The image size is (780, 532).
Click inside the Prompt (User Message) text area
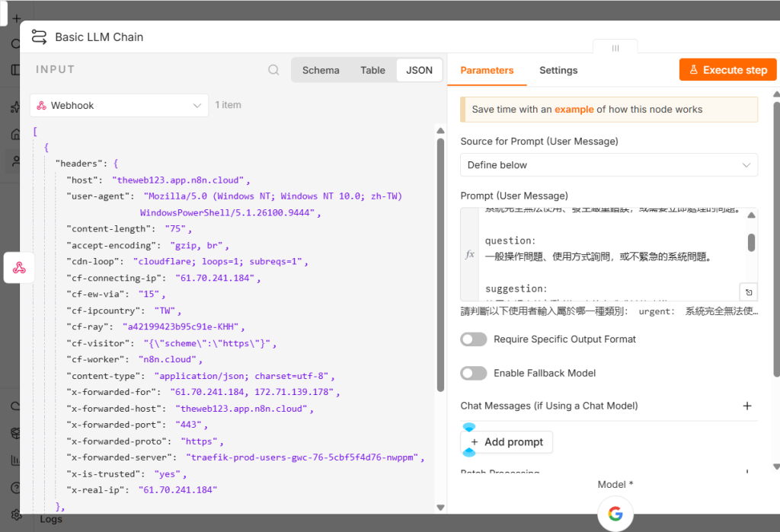click(x=609, y=254)
